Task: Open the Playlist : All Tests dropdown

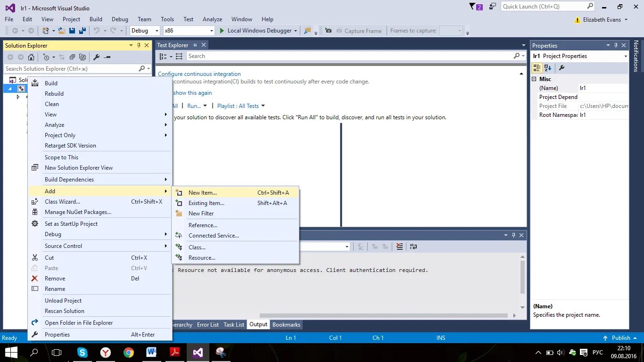Action: coord(241,106)
